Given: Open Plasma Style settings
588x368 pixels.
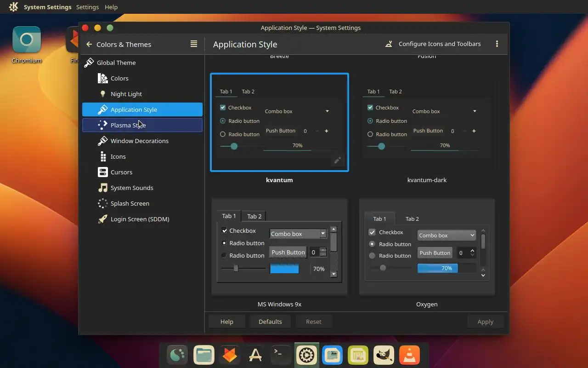Looking at the screenshot, I should (142, 125).
